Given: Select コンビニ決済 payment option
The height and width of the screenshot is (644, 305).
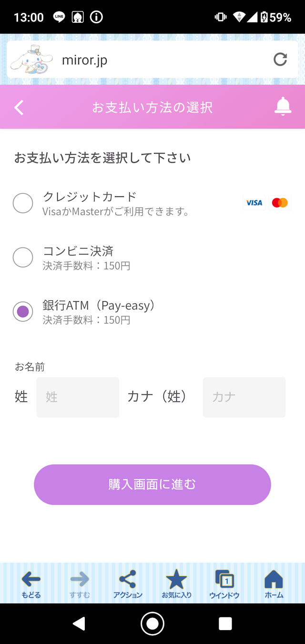Looking at the screenshot, I should (x=22, y=257).
